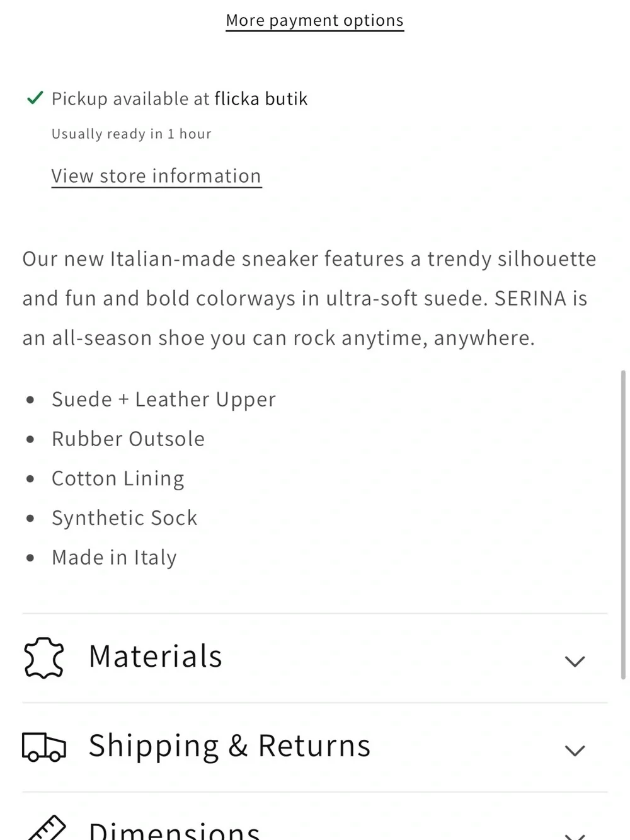Screen dimensions: 630x840
Task: Click the Dimensions ruler icon
Action: [47, 828]
